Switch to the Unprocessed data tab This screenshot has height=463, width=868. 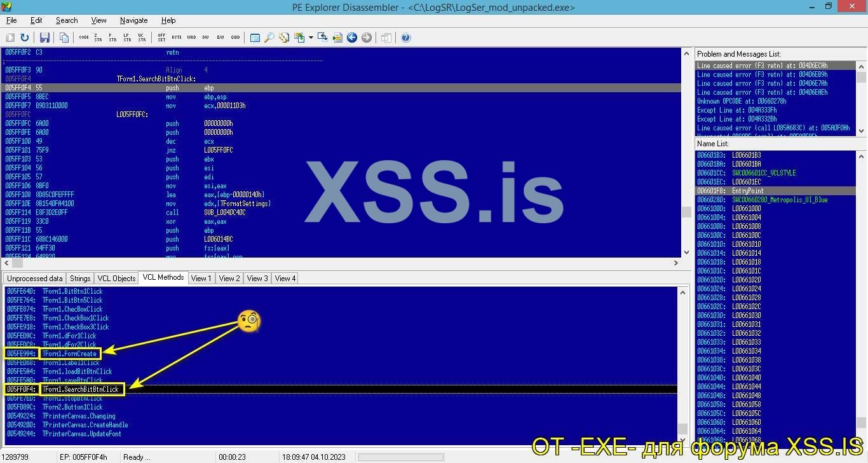35,279
